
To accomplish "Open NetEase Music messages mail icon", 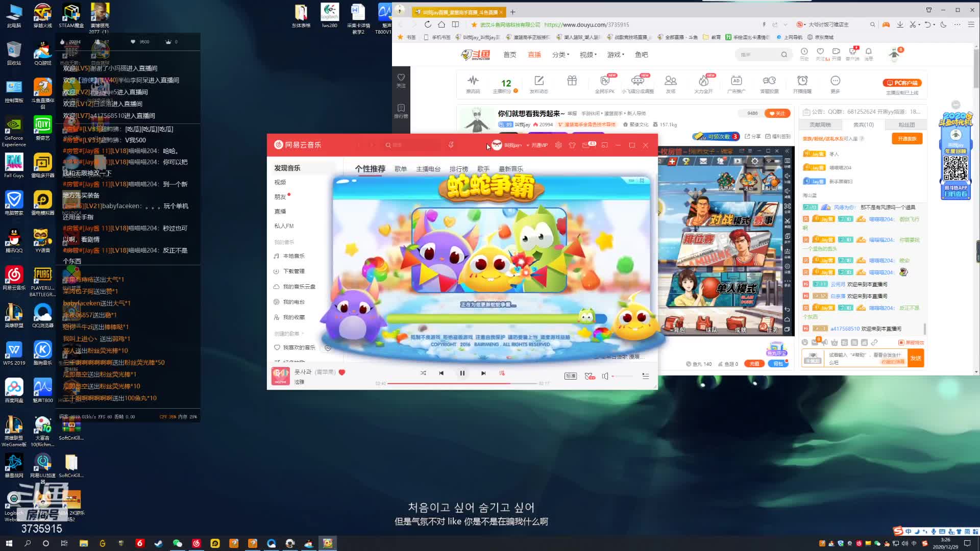I will (586, 145).
